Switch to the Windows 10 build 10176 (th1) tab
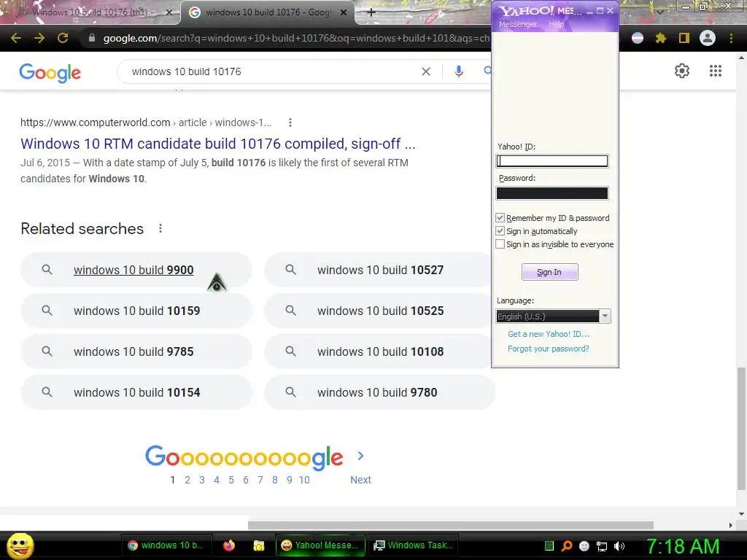The height and width of the screenshot is (560, 747). click(90, 13)
